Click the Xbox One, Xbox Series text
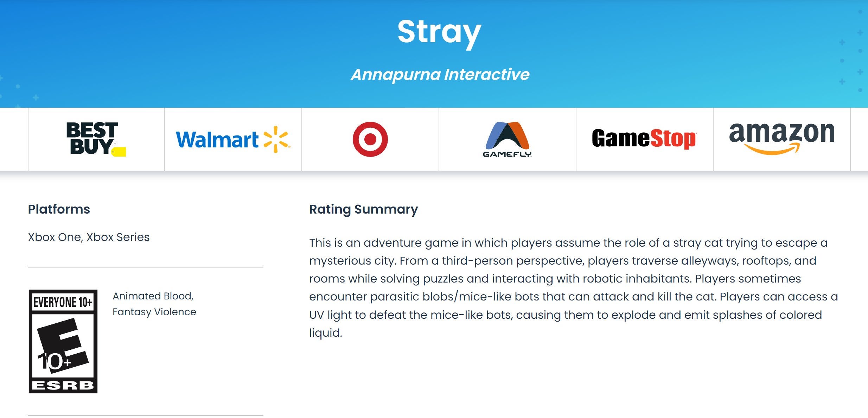868x418 pixels. pos(89,237)
